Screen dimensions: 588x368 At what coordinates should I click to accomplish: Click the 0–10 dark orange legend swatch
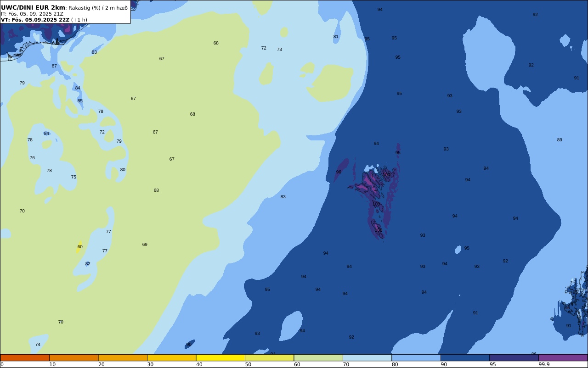(25, 357)
